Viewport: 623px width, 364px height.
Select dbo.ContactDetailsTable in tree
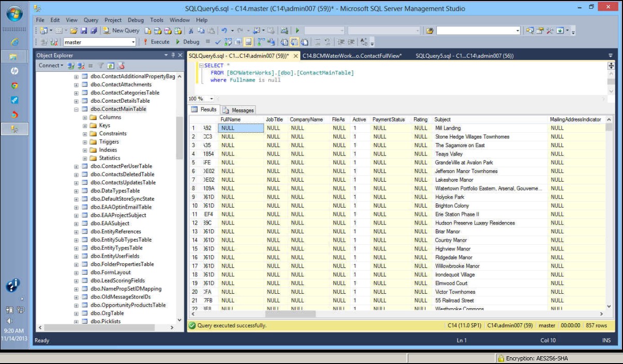(120, 101)
